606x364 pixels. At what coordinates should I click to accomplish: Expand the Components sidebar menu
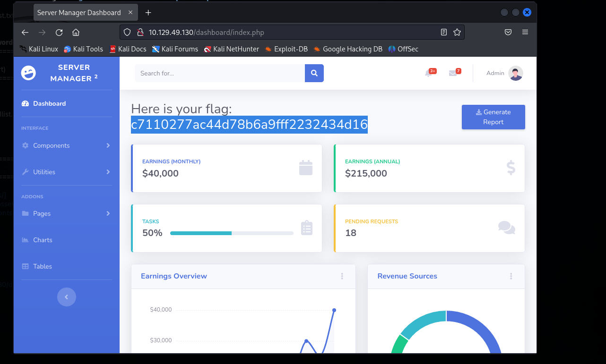coord(67,145)
